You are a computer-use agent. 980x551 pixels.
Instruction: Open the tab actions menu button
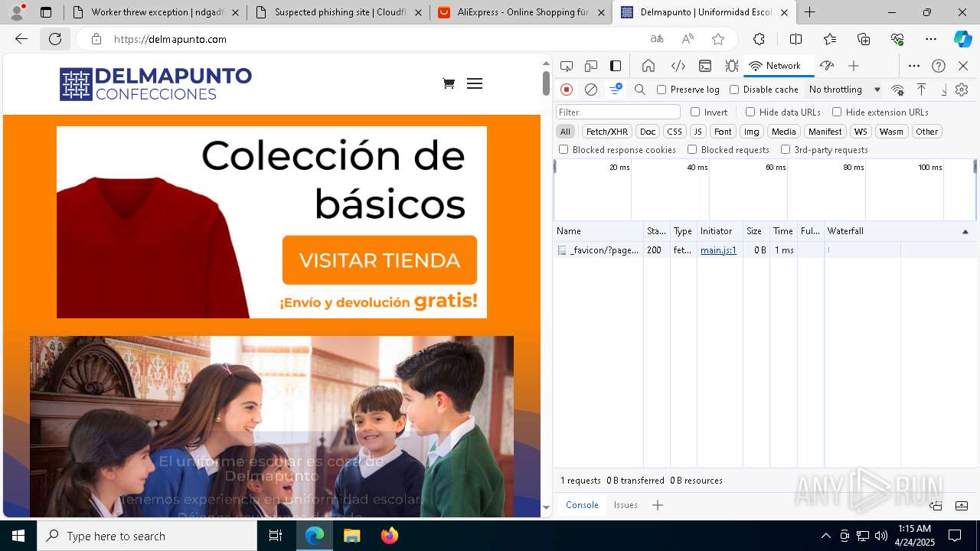(x=46, y=12)
